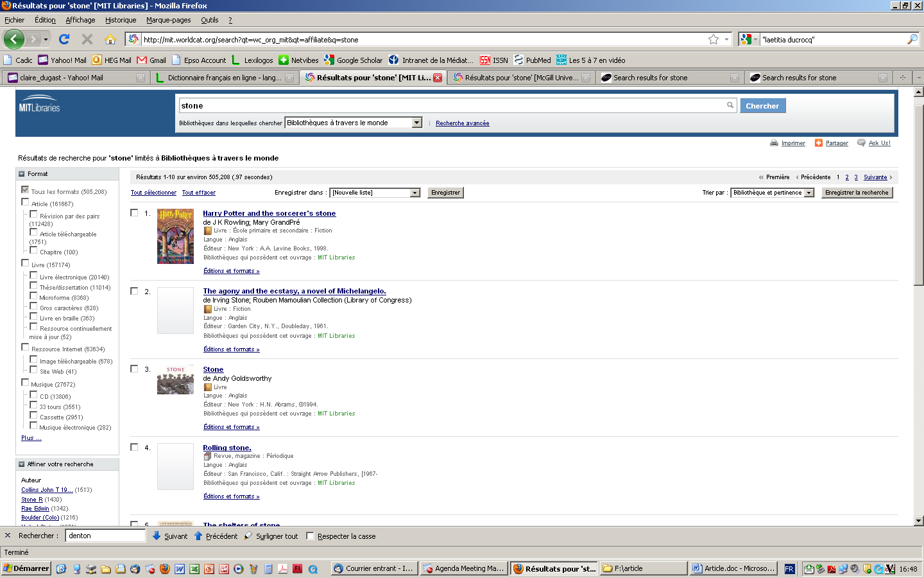The width and height of the screenshot is (924, 578).
Task: Toggle Respecter la casse checkbox
Action: 311,536
